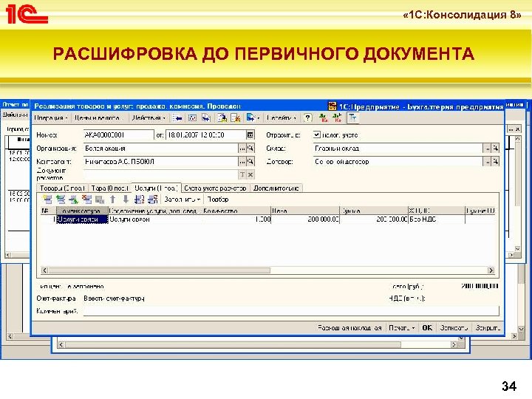Open the Дополнительно tab
Viewport: 532px width, 399px height.
pyautogui.click(x=276, y=188)
